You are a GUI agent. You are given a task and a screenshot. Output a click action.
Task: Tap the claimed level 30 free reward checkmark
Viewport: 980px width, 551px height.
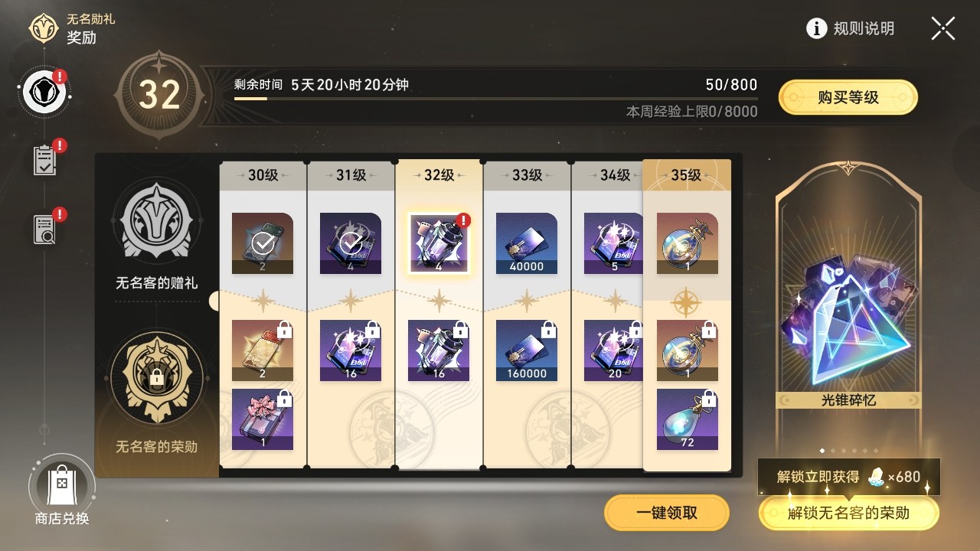tap(263, 243)
